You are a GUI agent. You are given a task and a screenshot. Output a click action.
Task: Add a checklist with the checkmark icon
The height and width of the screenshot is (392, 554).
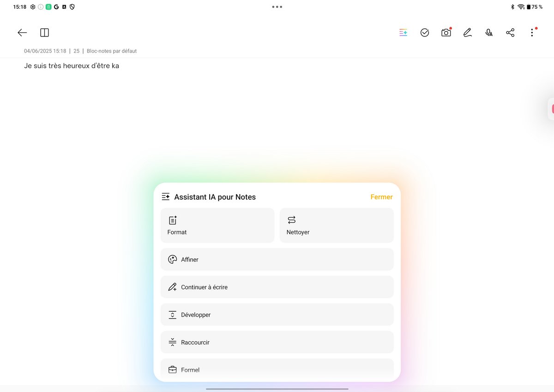pyautogui.click(x=425, y=33)
